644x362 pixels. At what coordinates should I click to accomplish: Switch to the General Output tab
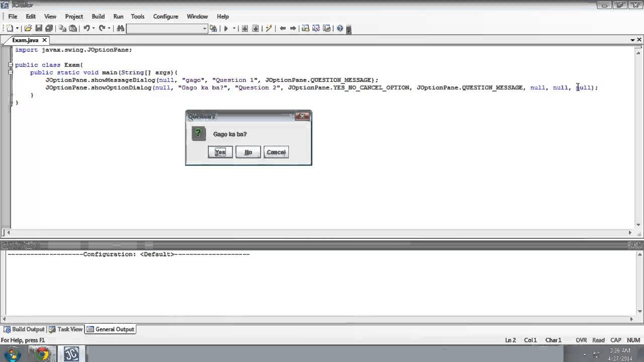tap(110, 329)
